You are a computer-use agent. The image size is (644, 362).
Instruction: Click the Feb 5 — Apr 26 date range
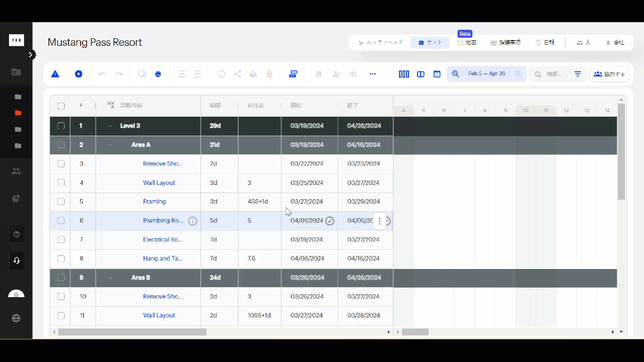click(487, 74)
